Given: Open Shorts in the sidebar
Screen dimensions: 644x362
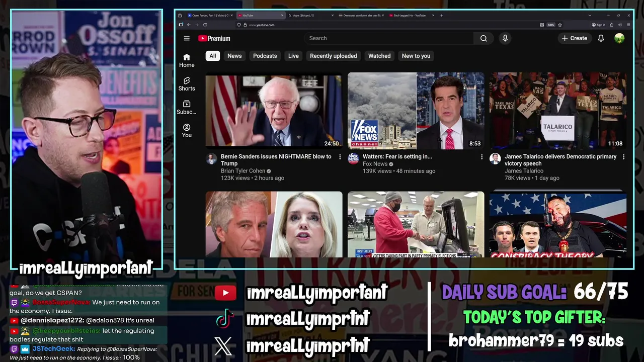Looking at the screenshot, I should [x=187, y=84].
